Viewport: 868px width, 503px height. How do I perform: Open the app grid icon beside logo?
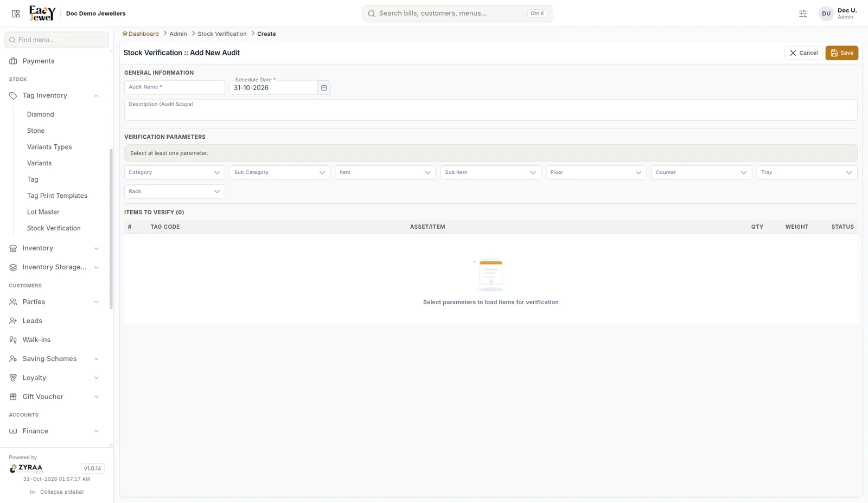point(16,14)
